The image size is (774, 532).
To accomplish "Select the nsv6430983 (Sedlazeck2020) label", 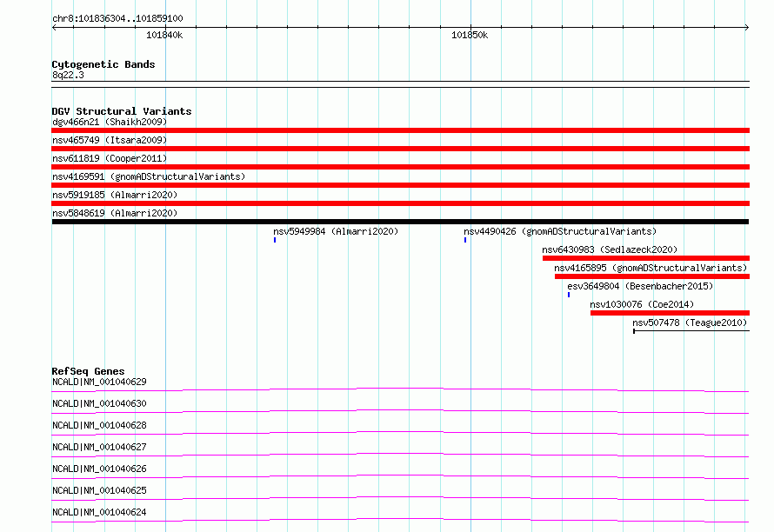I will pyautogui.click(x=610, y=249).
